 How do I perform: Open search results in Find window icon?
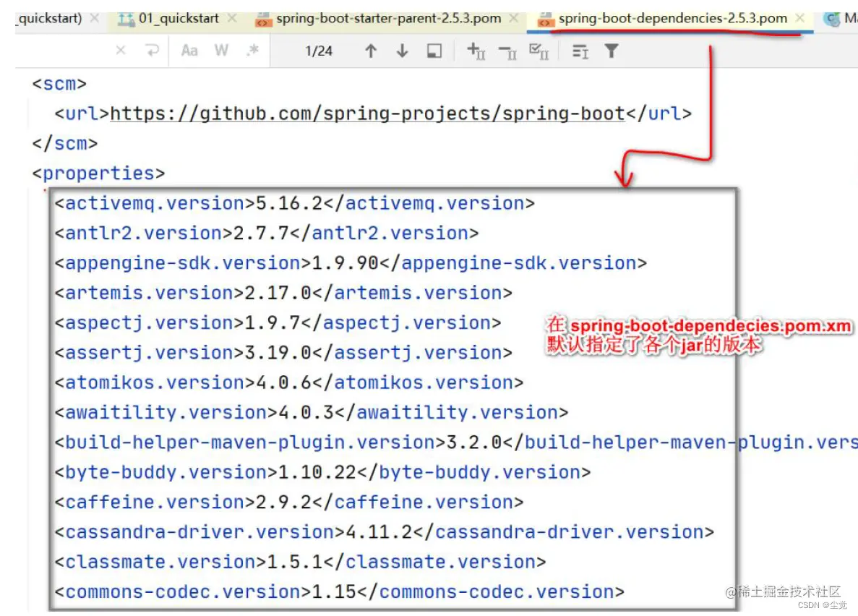pyautogui.click(x=434, y=51)
